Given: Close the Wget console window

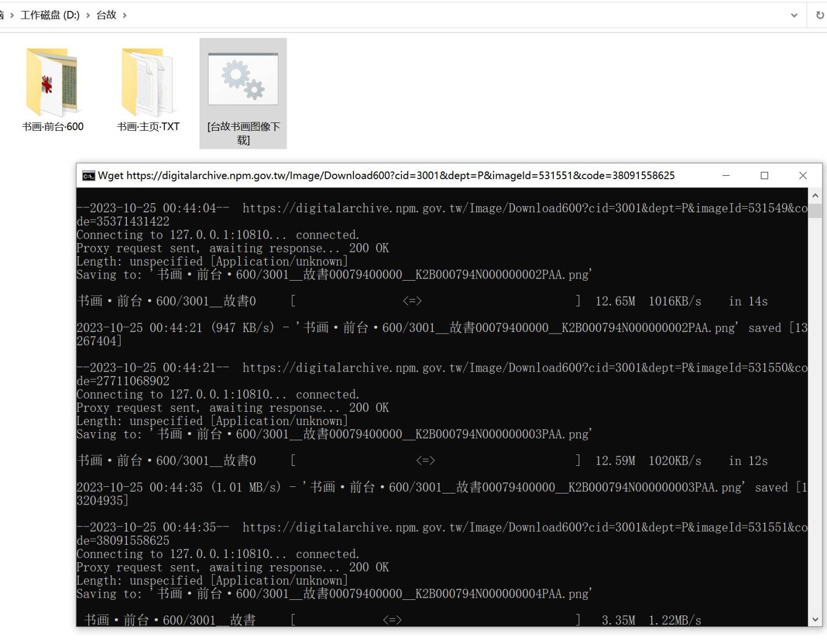Looking at the screenshot, I should [803, 175].
